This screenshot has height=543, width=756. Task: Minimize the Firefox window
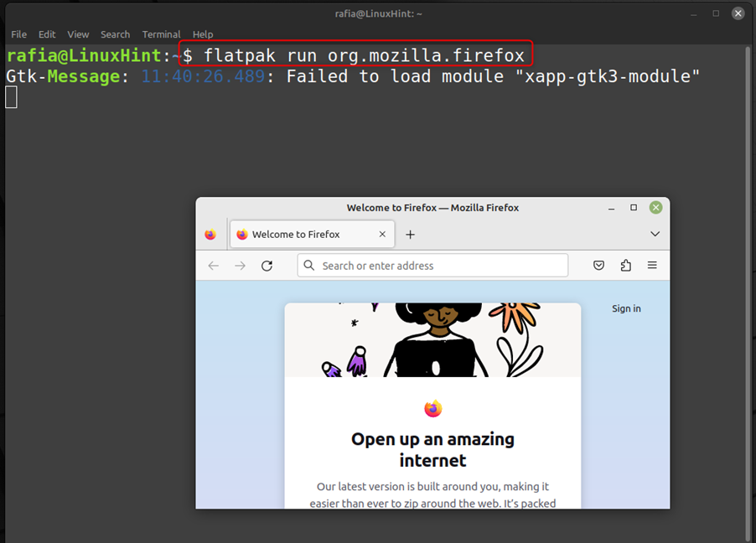(x=611, y=208)
